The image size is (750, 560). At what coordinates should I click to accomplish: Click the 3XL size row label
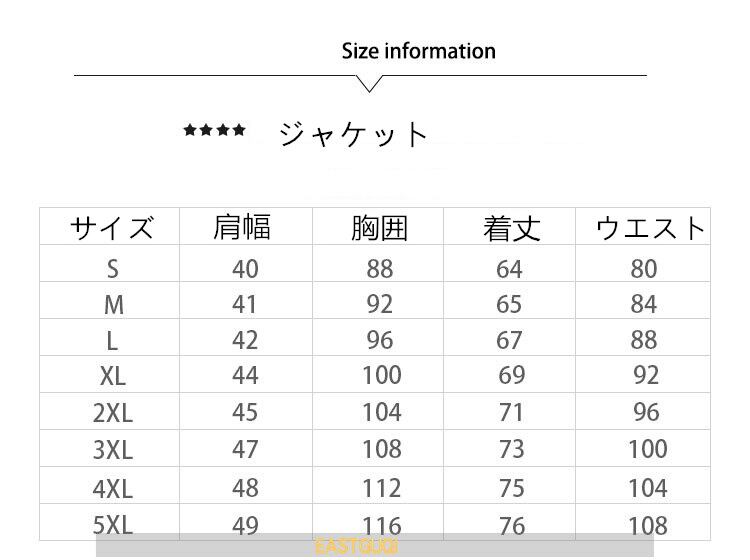pyautogui.click(x=113, y=449)
